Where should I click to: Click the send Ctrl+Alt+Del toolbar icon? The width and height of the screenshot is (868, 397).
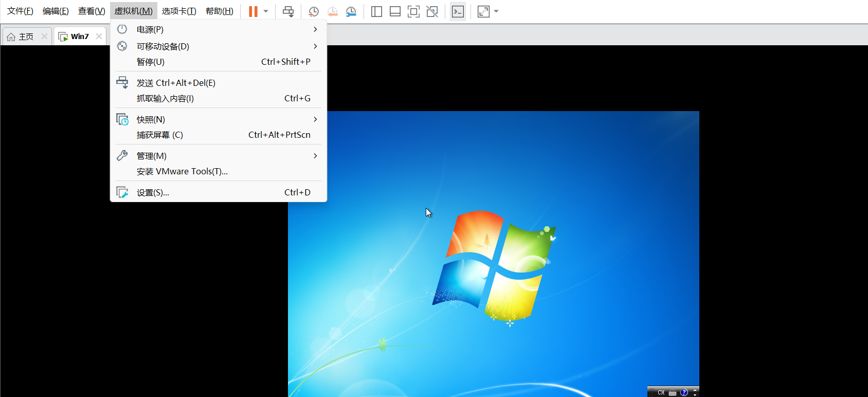point(288,11)
